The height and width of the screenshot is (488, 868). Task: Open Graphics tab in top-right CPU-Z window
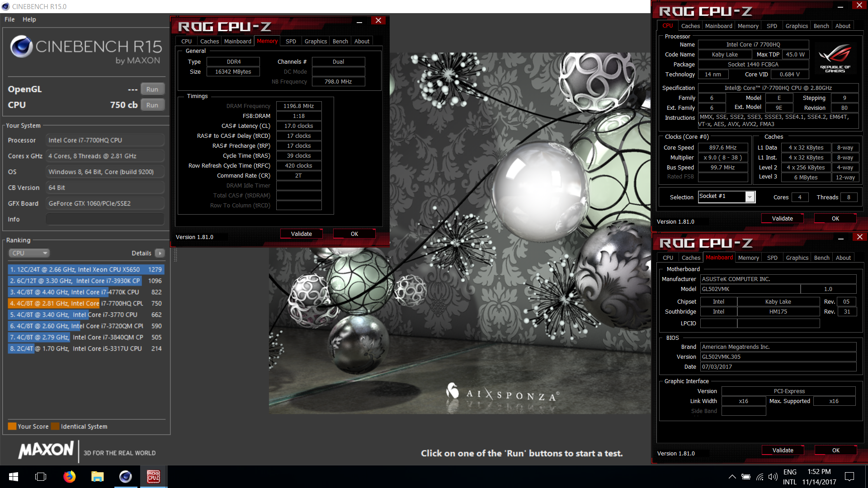click(796, 26)
